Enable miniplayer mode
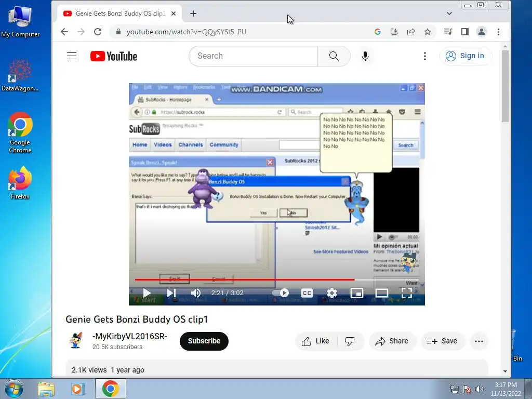 tap(356, 293)
